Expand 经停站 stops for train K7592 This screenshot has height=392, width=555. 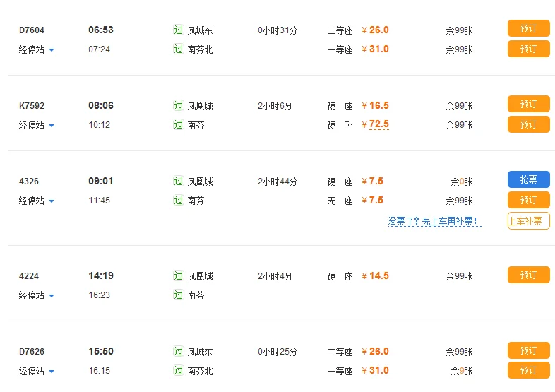pyautogui.click(x=37, y=125)
